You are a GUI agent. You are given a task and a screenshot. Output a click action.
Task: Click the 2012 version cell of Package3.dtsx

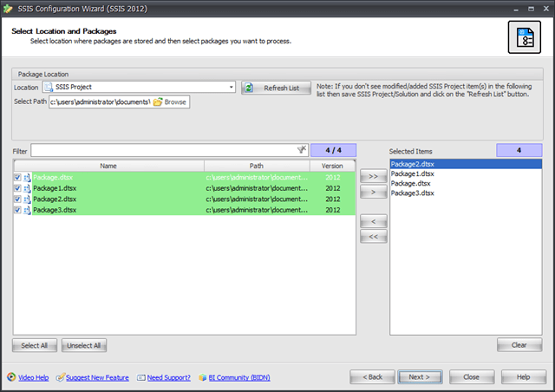[x=333, y=211]
